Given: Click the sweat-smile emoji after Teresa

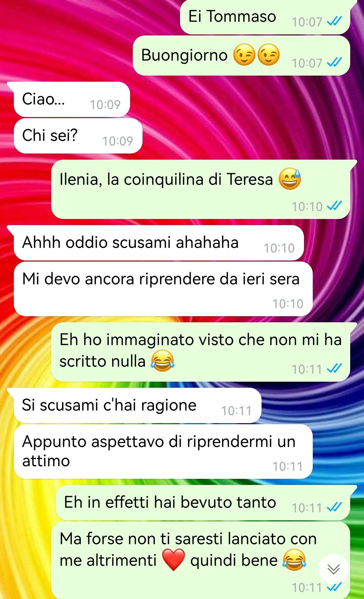Looking at the screenshot, I should (x=290, y=179).
